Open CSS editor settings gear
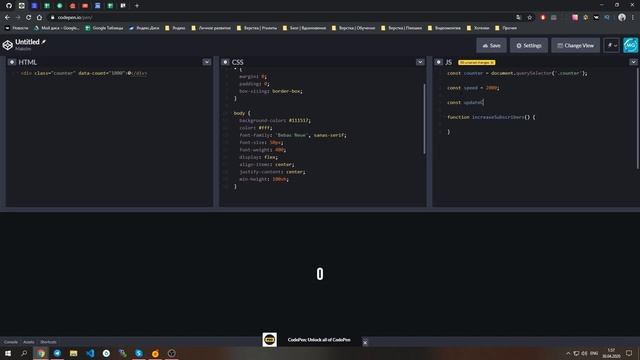The height and width of the screenshot is (360, 640). click(x=225, y=62)
